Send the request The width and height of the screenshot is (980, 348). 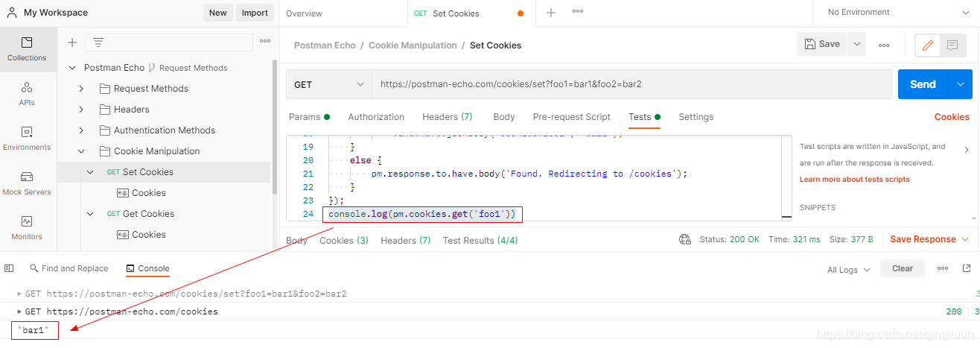[x=923, y=84]
